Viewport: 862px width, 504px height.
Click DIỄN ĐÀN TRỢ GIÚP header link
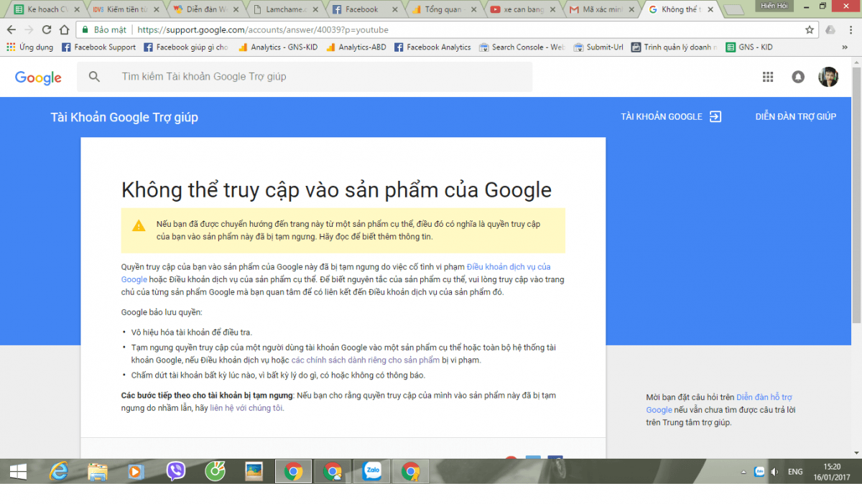click(x=795, y=117)
